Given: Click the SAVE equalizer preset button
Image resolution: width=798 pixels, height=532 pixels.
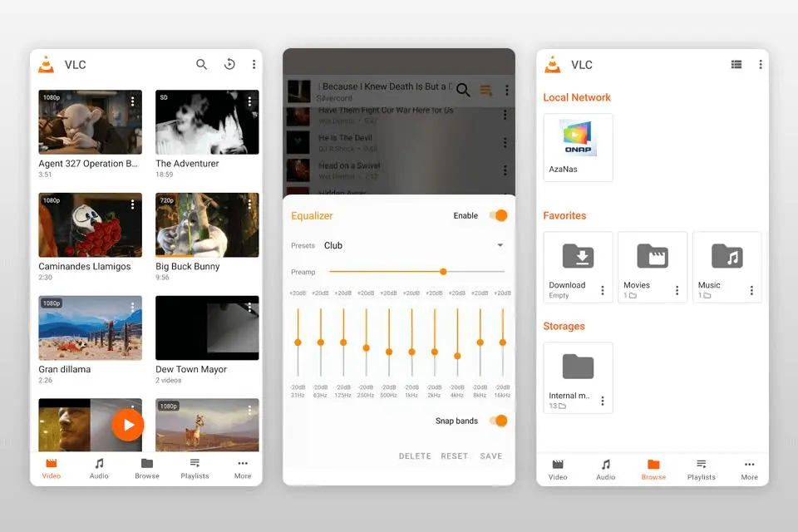Looking at the screenshot, I should [491, 456].
